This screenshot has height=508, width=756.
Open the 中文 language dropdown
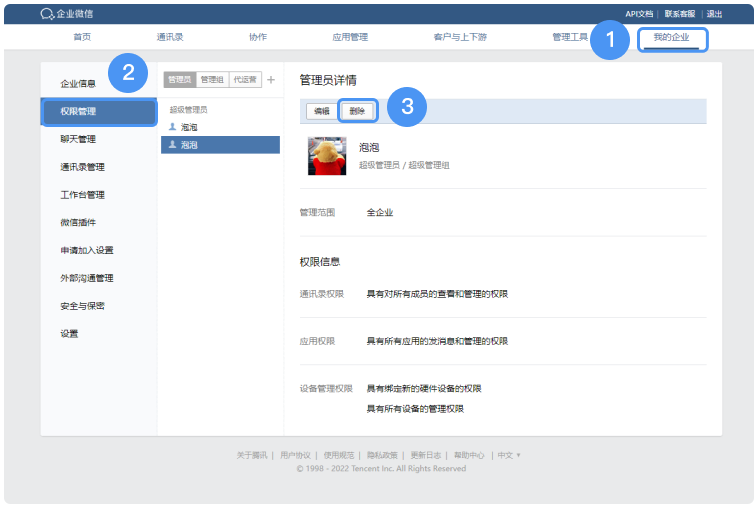509,455
